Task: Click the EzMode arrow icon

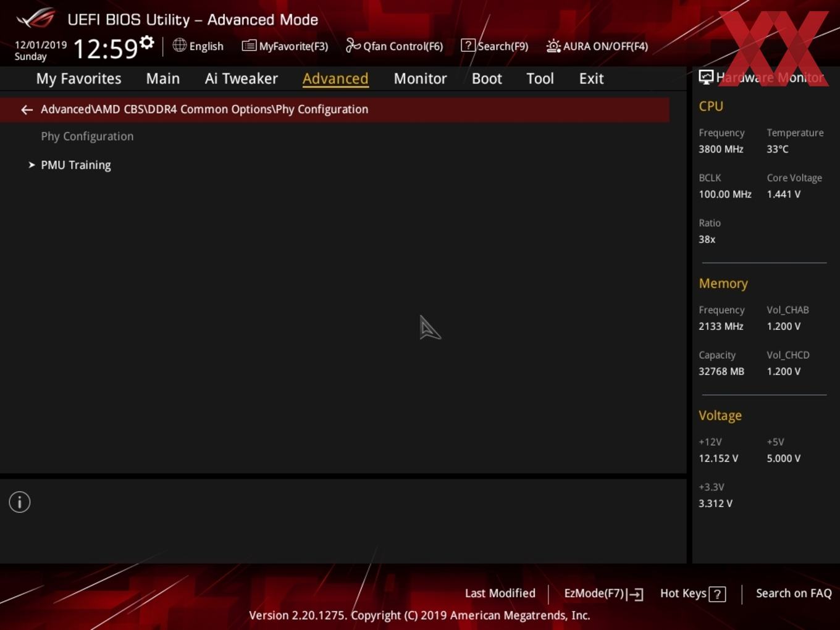Action: 636,594
